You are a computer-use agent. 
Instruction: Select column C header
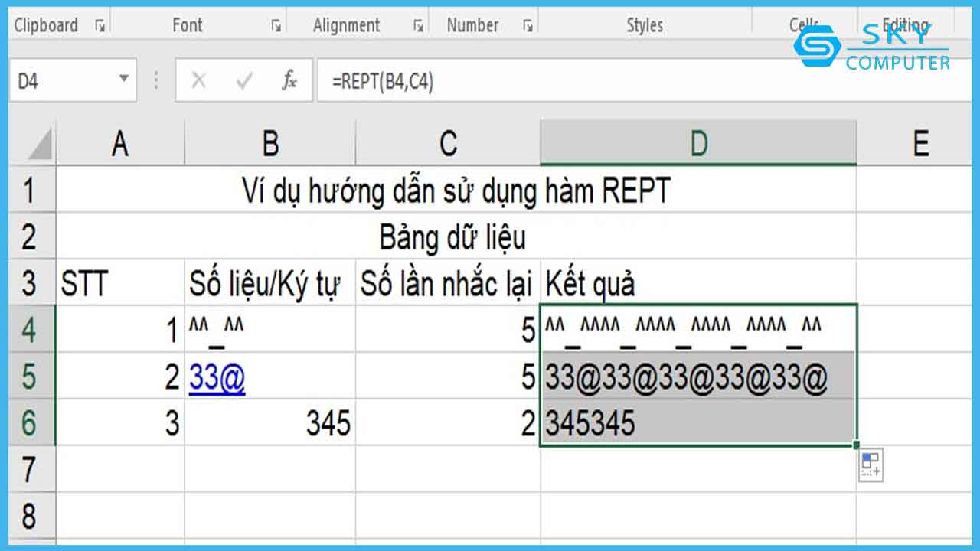(448, 144)
